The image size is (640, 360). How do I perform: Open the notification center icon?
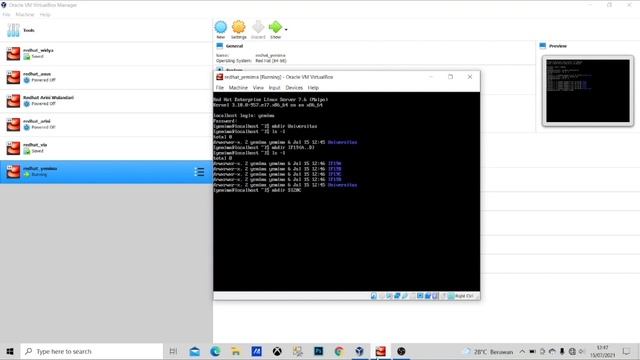626,351
